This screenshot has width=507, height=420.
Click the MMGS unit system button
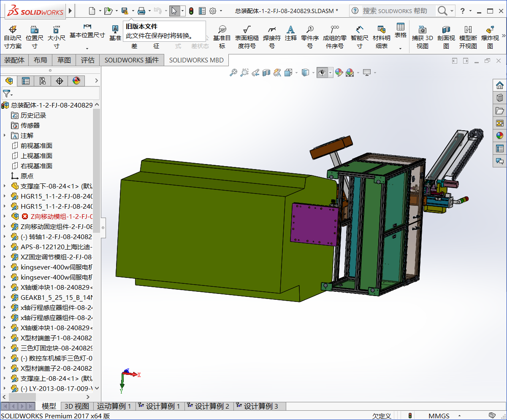[x=439, y=416]
